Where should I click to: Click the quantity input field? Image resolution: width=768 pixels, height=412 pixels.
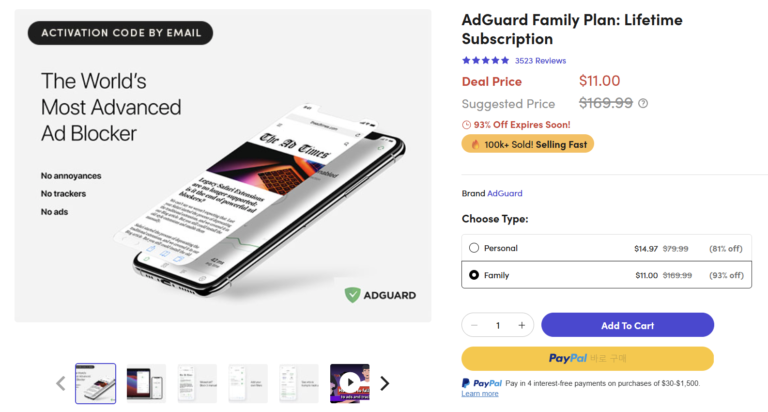tap(498, 325)
